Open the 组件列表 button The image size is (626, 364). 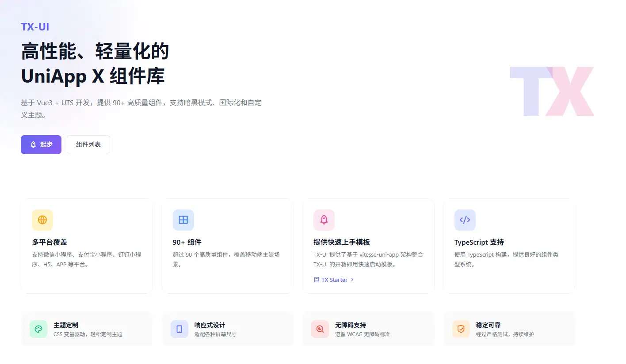(x=88, y=144)
